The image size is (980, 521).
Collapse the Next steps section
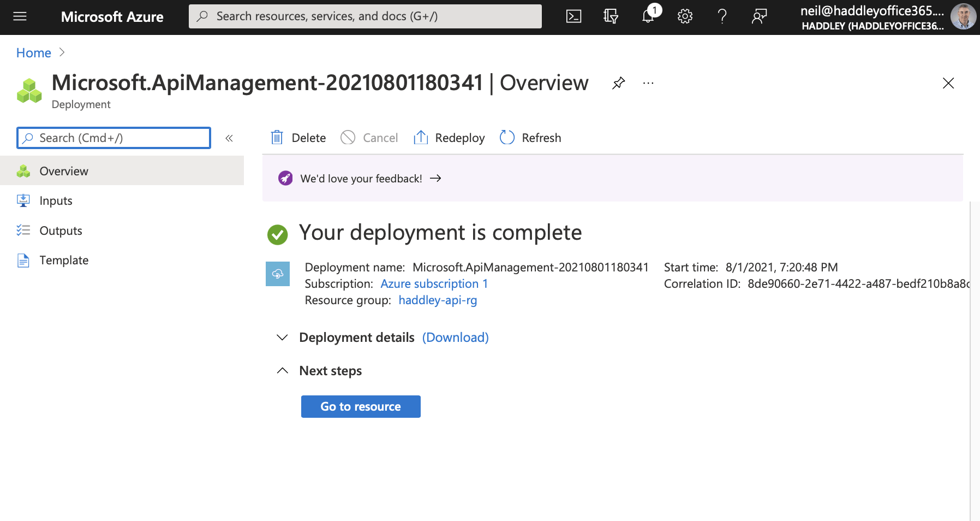pos(282,371)
